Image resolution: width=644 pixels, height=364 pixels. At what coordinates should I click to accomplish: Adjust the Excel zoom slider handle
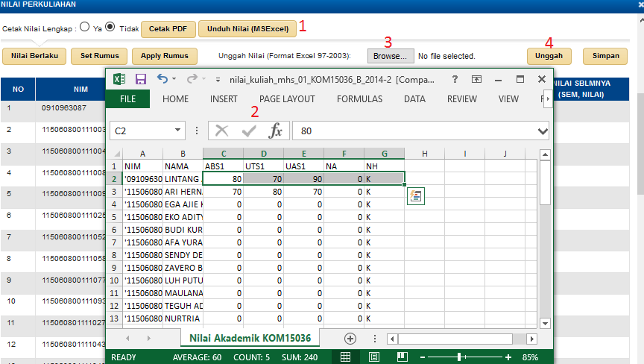[459, 357]
